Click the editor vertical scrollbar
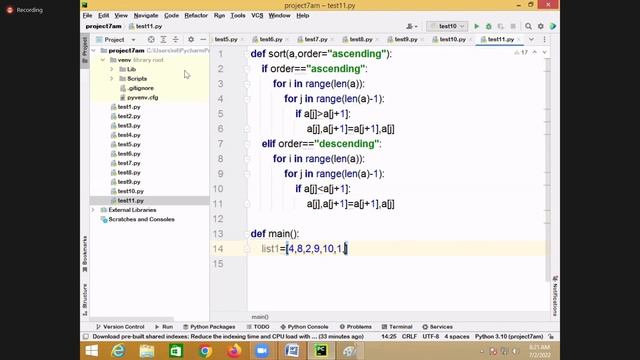 (x=548, y=169)
